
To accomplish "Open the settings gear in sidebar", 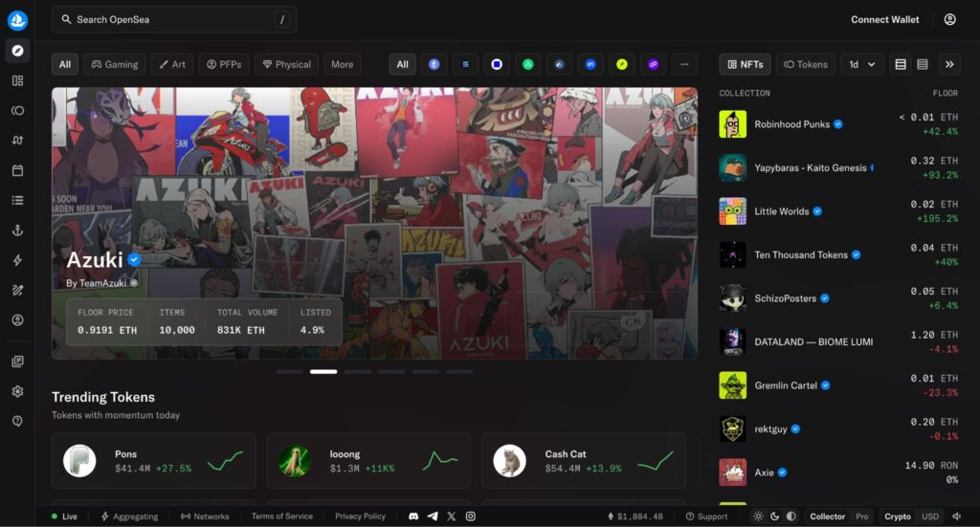I will click(17, 391).
